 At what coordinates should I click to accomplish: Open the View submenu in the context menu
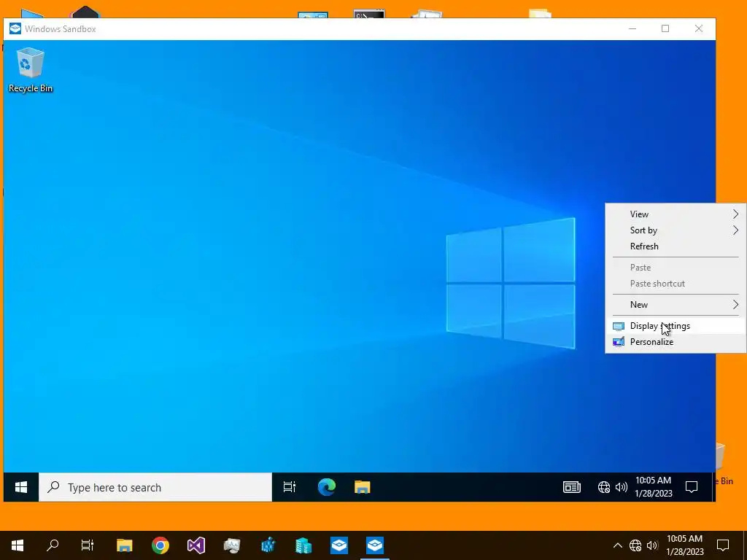(676, 214)
